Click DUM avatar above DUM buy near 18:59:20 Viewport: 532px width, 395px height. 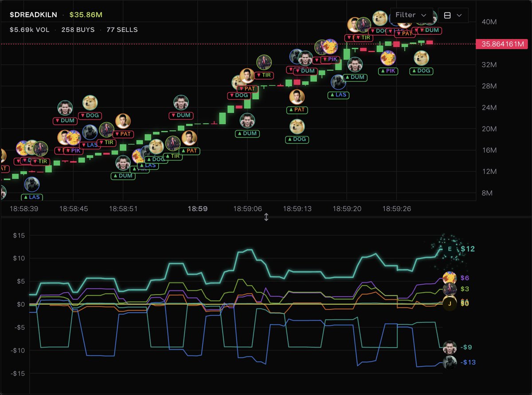click(x=355, y=65)
